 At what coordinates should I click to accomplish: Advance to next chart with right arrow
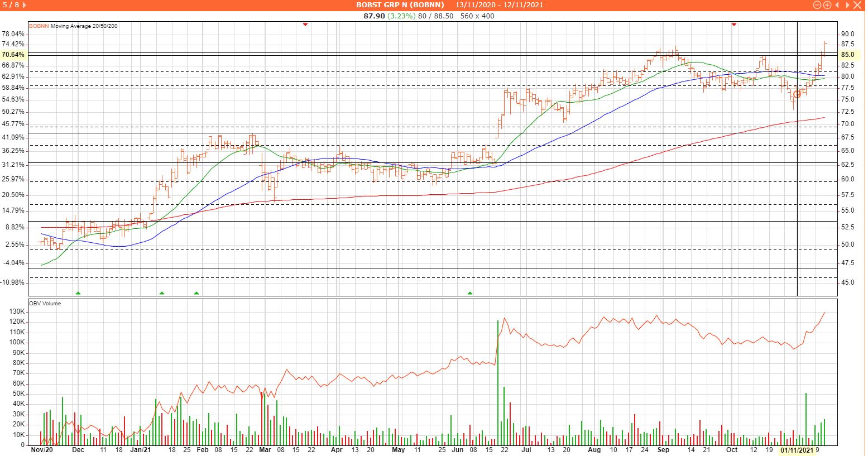(x=847, y=5)
